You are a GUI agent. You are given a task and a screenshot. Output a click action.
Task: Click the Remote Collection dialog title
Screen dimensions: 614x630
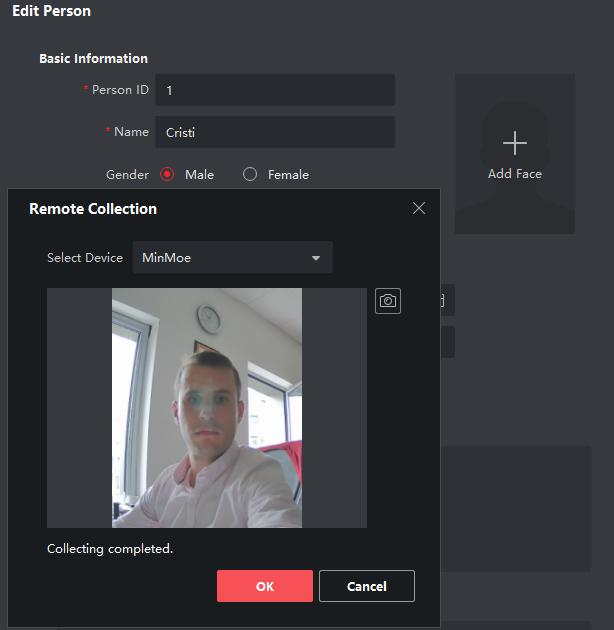[93, 209]
